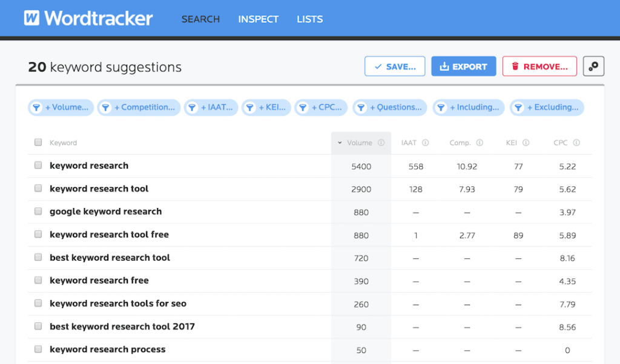The width and height of the screenshot is (620, 364).
Task: Check 'best keyword research tool 2017' checkbox
Action: [x=38, y=326]
